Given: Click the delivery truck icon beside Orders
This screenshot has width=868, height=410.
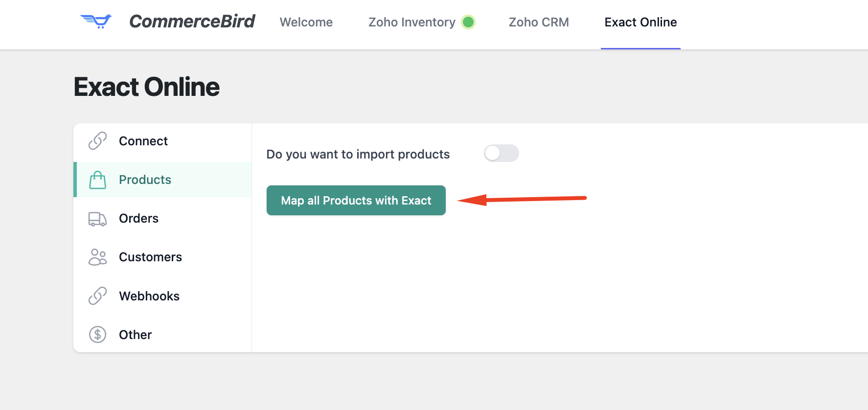Looking at the screenshot, I should point(97,219).
